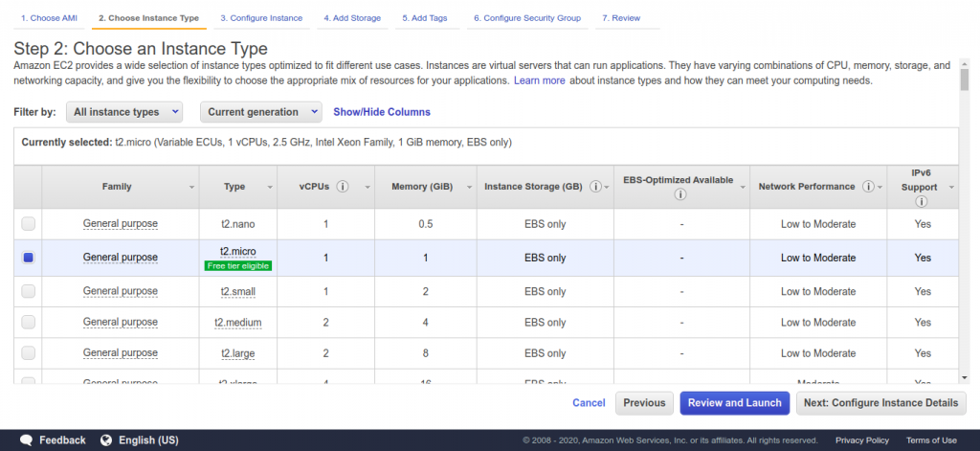This screenshot has width=980, height=451.
Task: Click the Family column header text
Action: [x=117, y=187]
